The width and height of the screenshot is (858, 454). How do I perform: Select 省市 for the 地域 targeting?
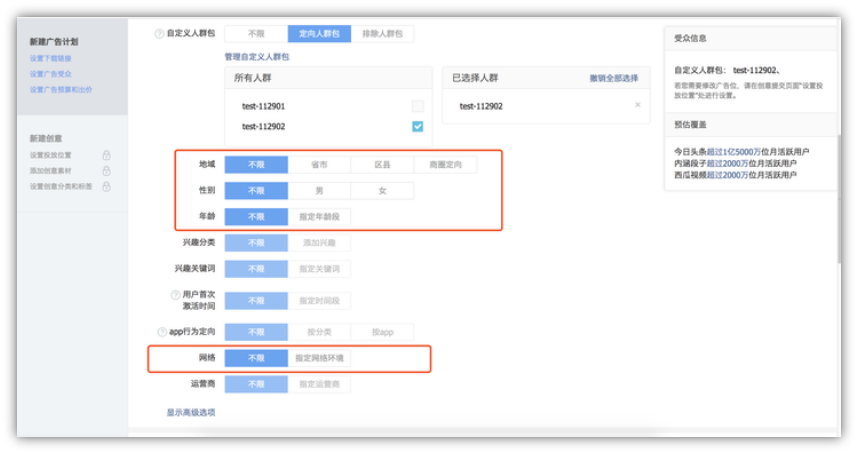click(319, 164)
